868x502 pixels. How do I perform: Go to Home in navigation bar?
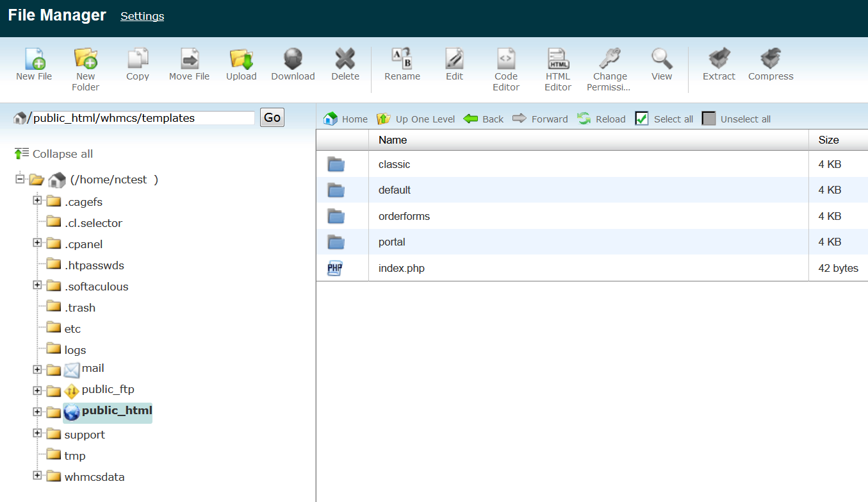click(x=345, y=119)
